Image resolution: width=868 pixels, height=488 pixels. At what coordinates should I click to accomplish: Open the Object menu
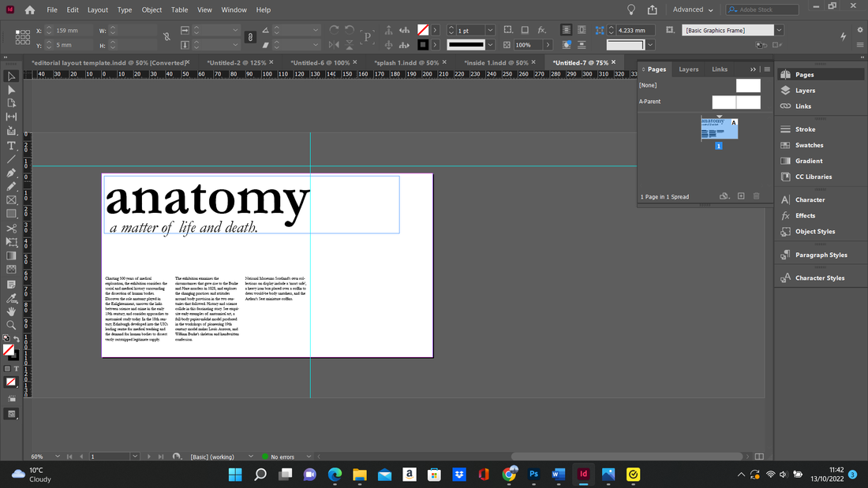152,10
